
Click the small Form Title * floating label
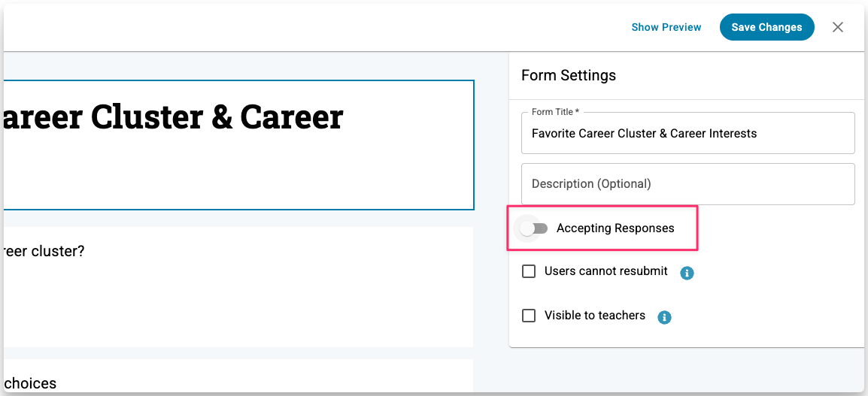point(555,112)
